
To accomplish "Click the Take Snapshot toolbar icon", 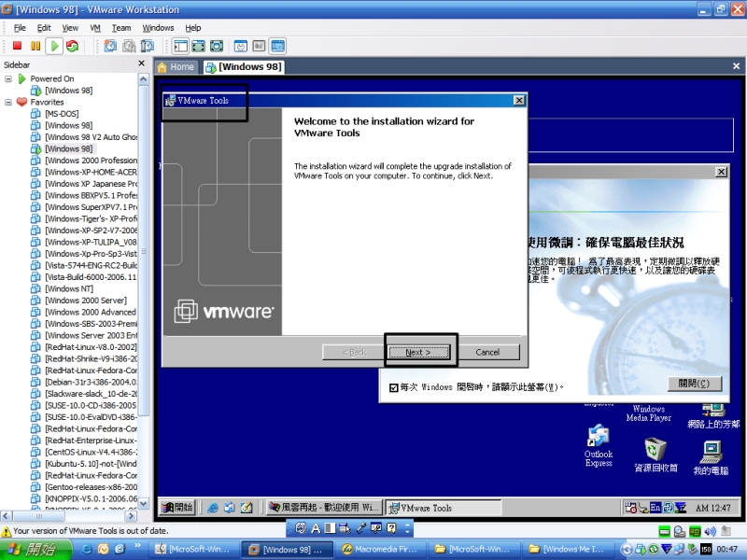I will [110, 46].
